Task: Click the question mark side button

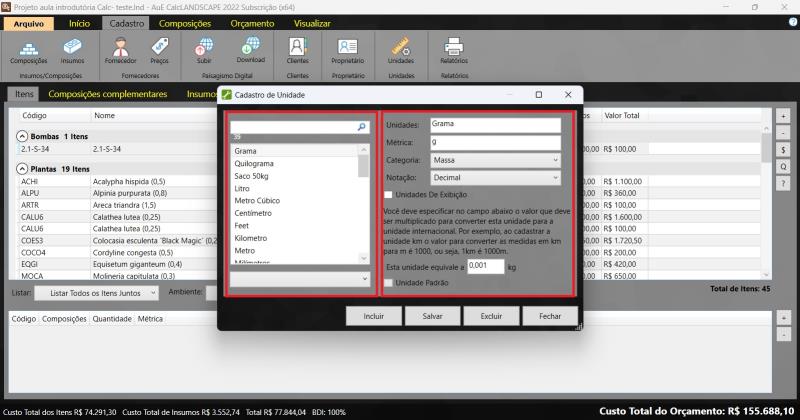Action: pos(783,184)
